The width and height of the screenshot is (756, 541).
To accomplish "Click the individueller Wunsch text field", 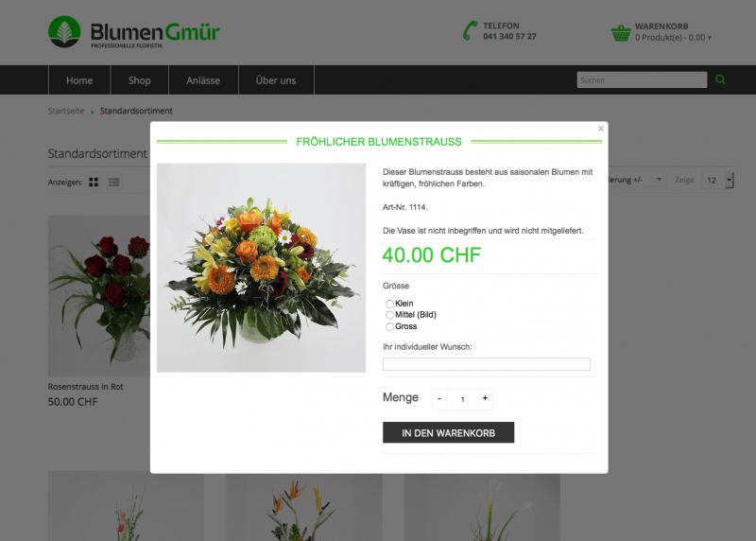I will (x=487, y=364).
